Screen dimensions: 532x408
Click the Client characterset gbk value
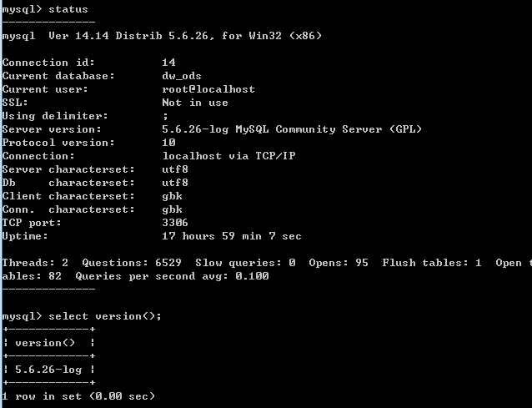[172, 196]
